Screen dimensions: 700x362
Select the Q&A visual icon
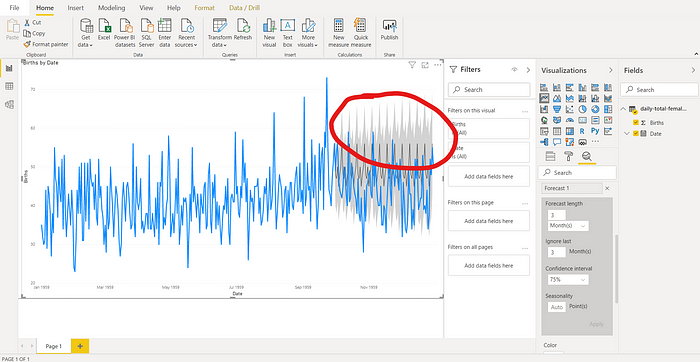[x=557, y=142]
